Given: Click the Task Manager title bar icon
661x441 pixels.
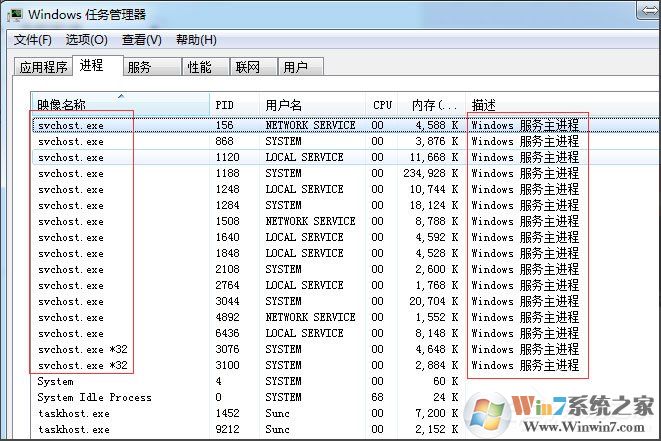Looking at the screenshot, I should (x=15, y=15).
